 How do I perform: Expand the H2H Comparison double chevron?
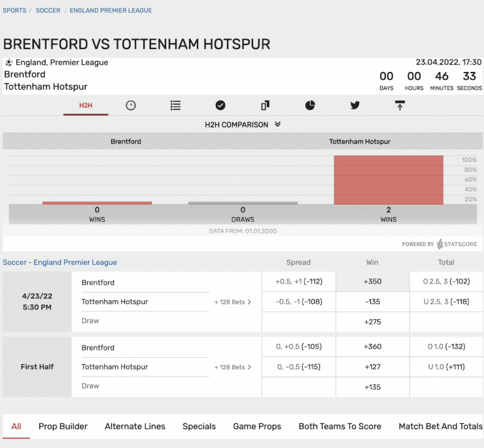click(x=277, y=124)
